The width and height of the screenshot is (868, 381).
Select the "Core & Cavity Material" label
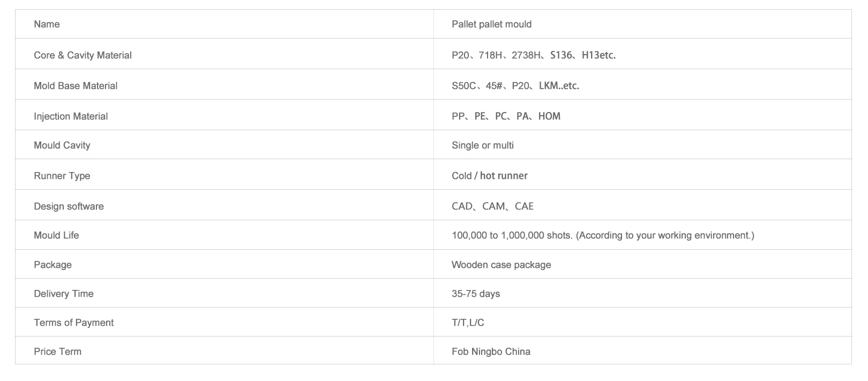pos(83,55)
